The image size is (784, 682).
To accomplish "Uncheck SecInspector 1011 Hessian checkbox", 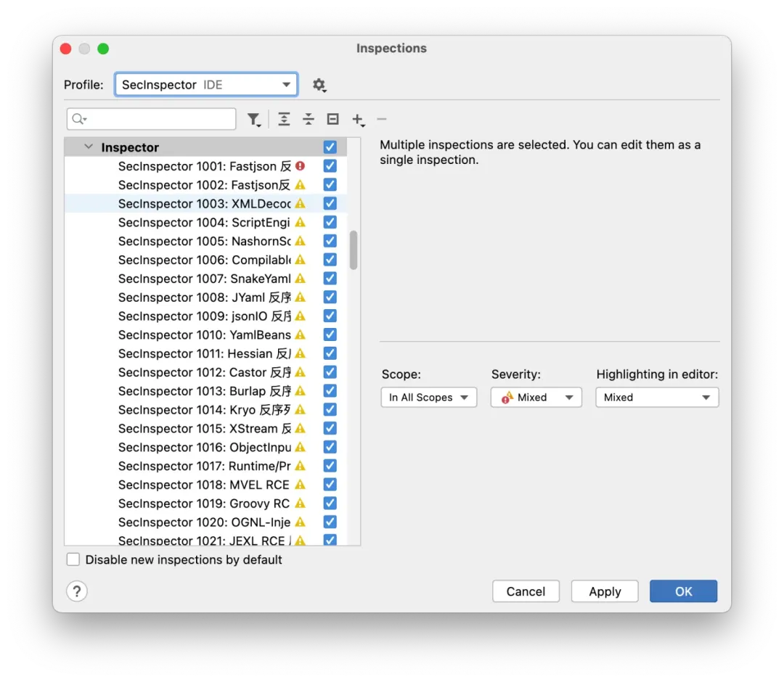I will pyautogui.click(x=330, y=353).
